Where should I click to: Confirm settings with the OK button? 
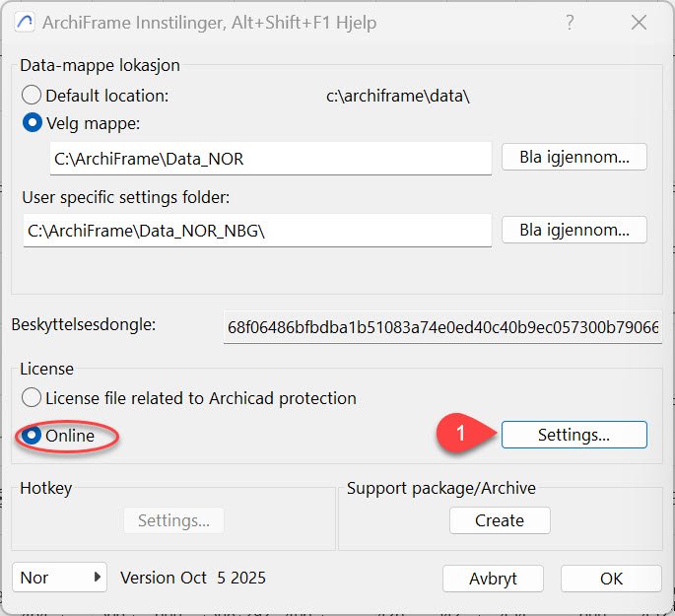(x=611, y=579)
